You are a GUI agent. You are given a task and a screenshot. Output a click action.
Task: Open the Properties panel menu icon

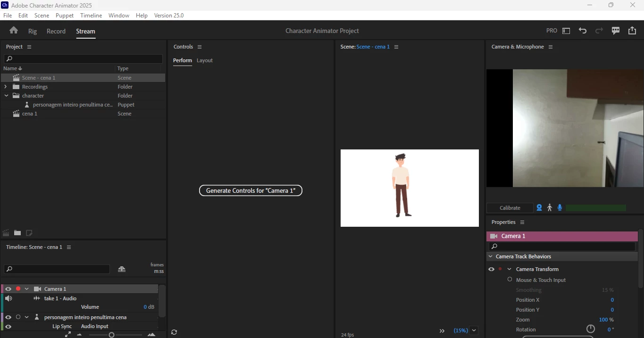[522, 222]
